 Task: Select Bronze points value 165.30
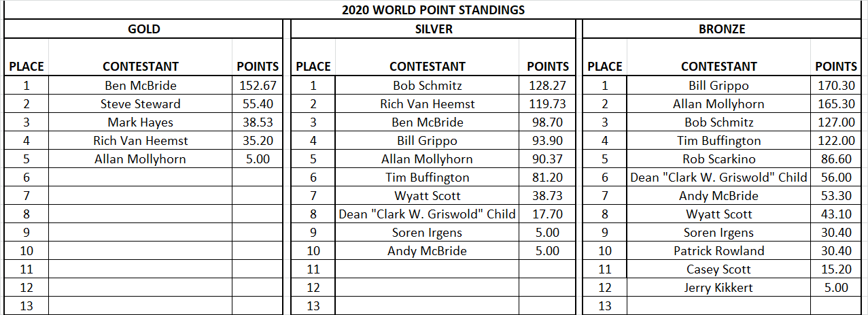click(x=836, y=104)
